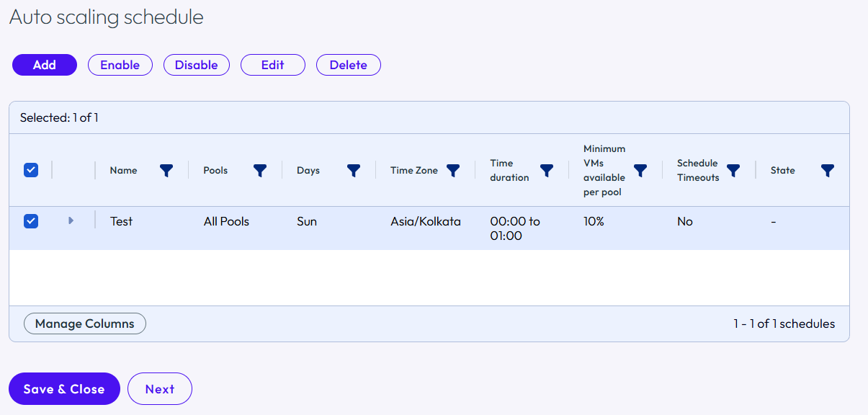Open Manage Columns options

85,324
